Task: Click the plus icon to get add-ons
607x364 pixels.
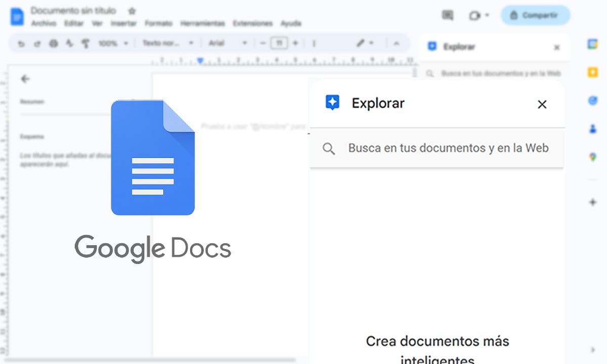Action: (x=593, y=202)
